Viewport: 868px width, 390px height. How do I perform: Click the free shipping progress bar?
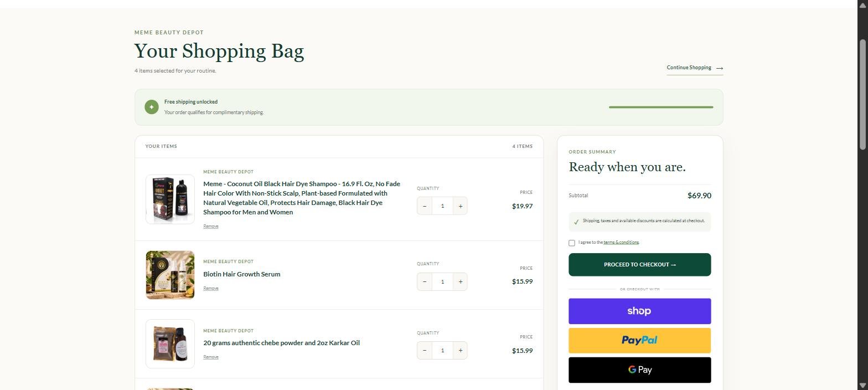click(661, 107)
